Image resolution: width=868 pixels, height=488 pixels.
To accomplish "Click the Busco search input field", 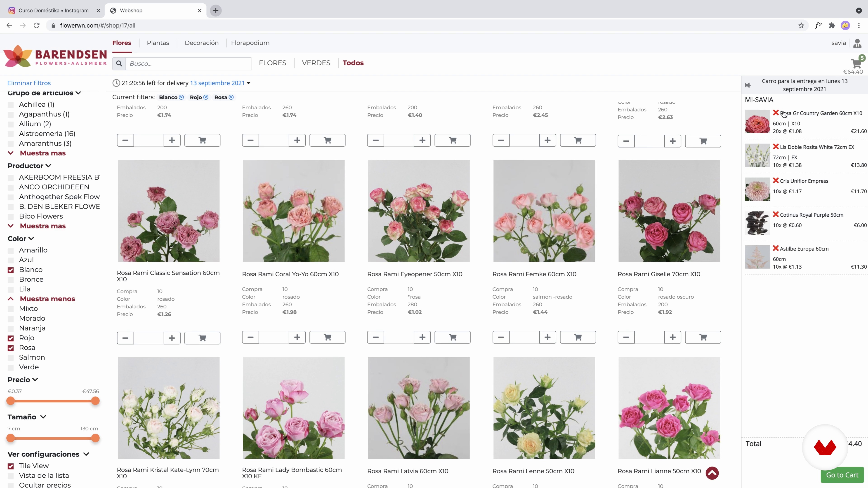I will pyautogui.click(x=188, y=64).
